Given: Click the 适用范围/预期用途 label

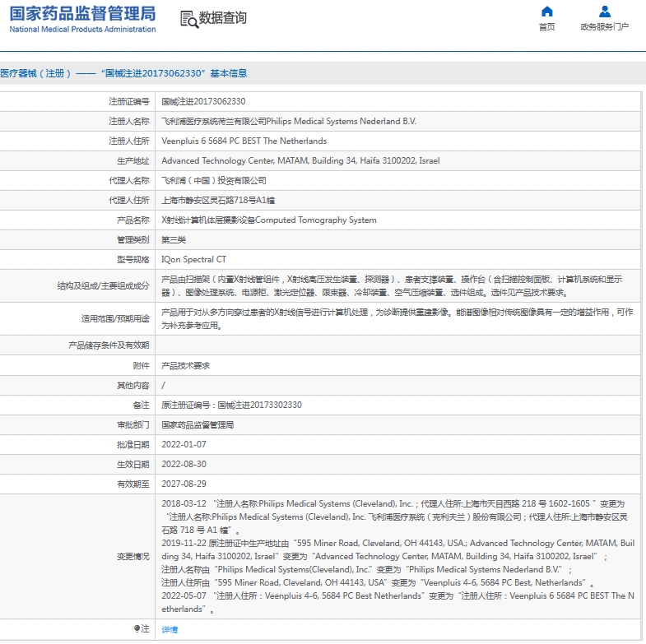Looking at the screenshot, I should (115, 318).
